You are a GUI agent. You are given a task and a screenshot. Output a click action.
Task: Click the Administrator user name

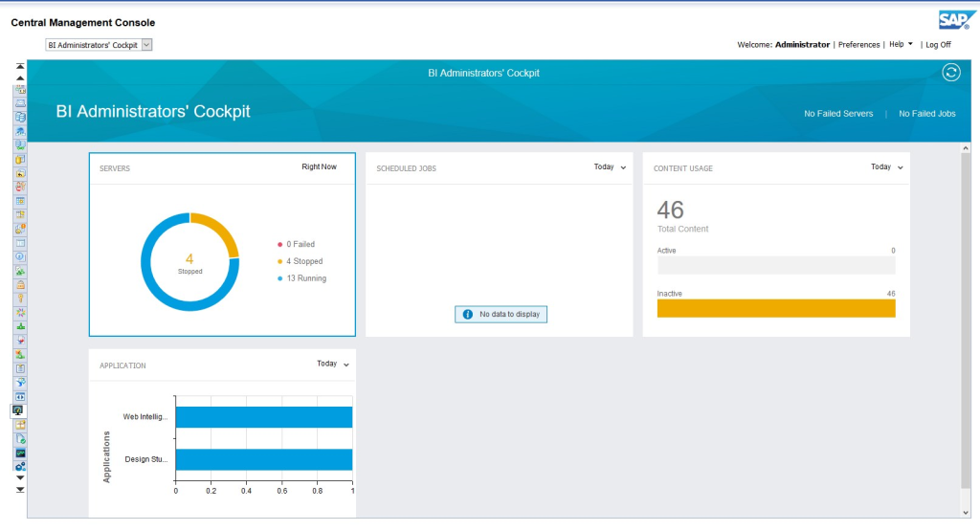tap(803, 44)
